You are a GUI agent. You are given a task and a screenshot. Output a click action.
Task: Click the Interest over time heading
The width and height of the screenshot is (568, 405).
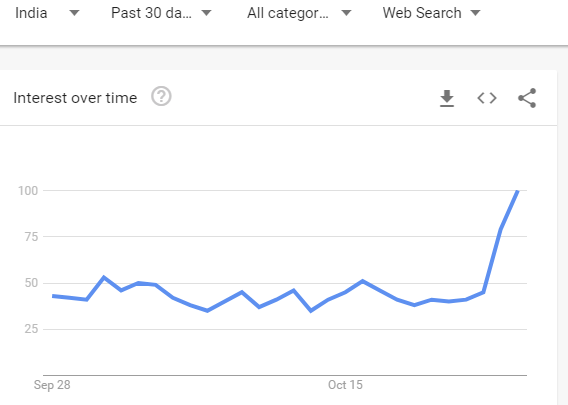coord(75,98)
